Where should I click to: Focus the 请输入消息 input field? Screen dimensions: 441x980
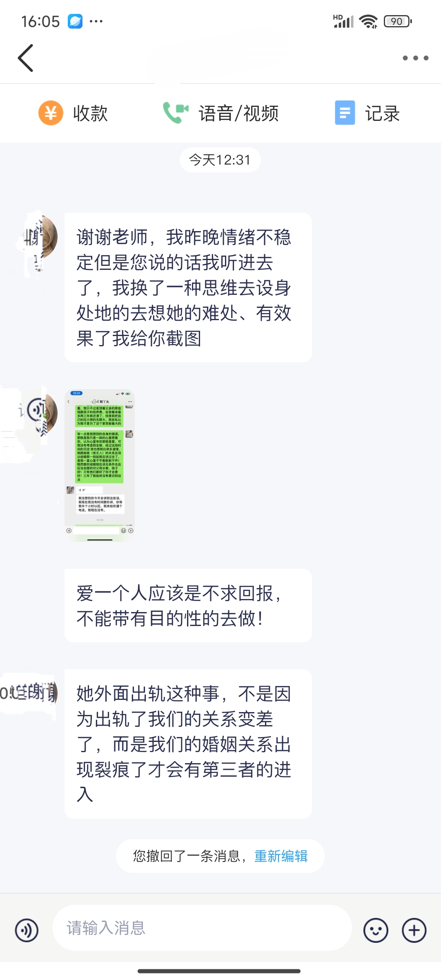pyautogui.click(x=202, y=928)
